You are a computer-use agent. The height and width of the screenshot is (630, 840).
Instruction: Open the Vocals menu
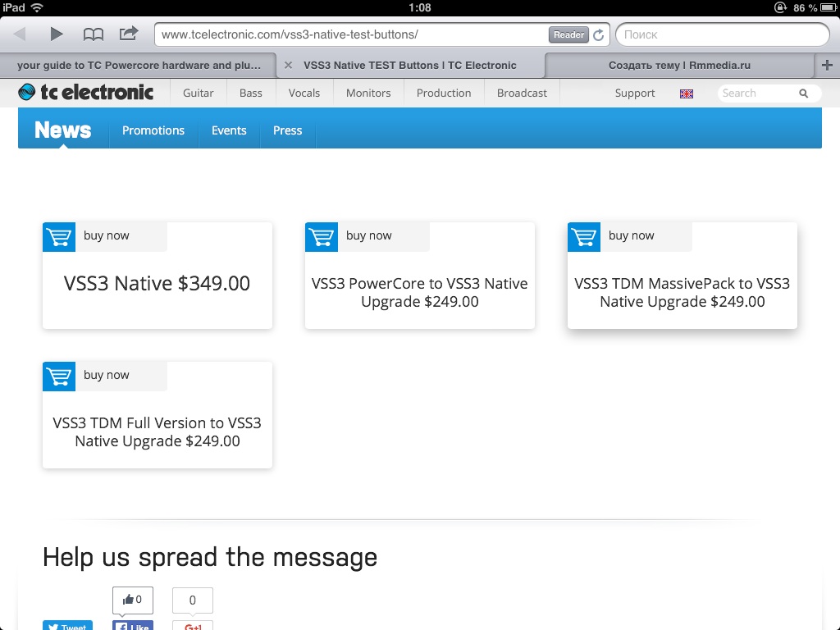(304, 94)
